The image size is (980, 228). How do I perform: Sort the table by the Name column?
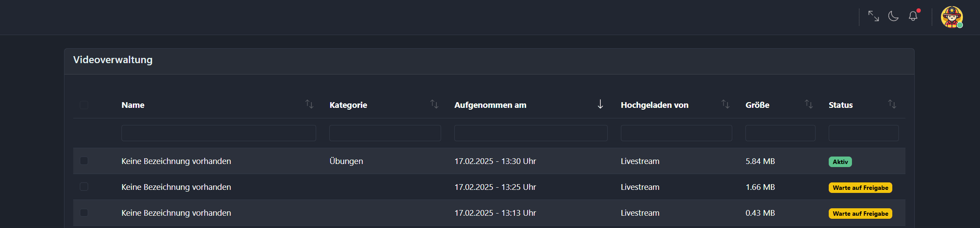(x=309, y=104)
